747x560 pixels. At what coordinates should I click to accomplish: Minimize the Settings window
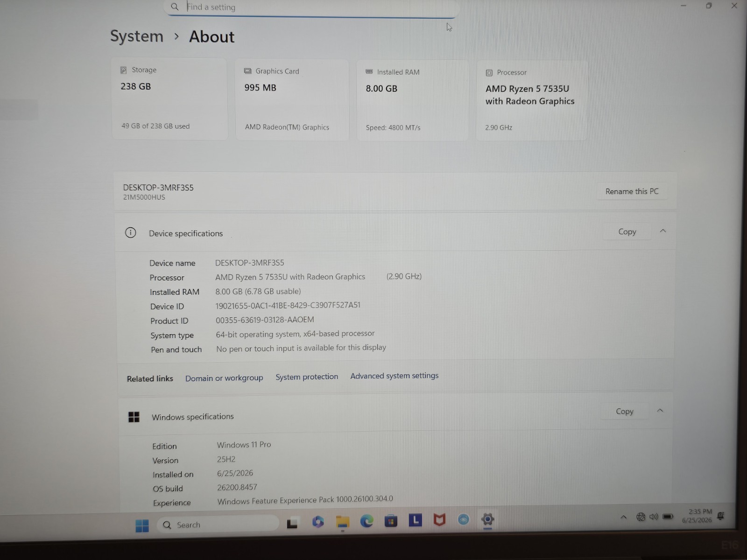(684, 6)
